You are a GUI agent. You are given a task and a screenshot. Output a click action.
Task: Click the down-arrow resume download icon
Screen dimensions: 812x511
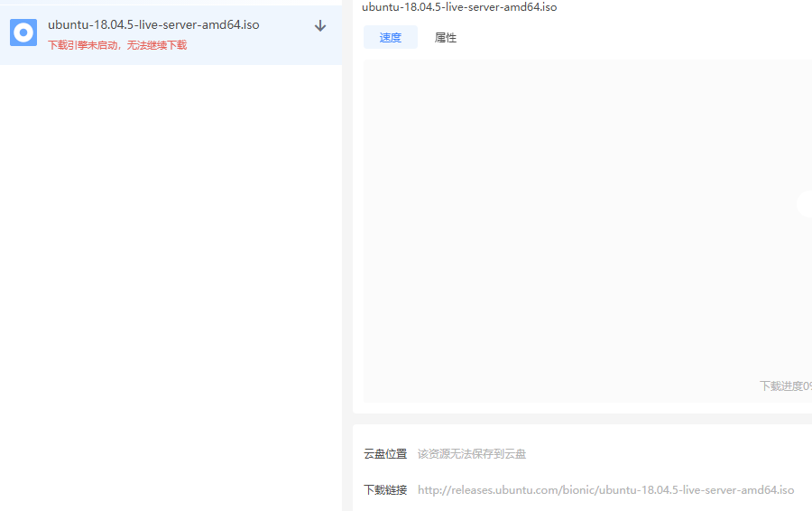pyautogui.click(x=320, y=26)
